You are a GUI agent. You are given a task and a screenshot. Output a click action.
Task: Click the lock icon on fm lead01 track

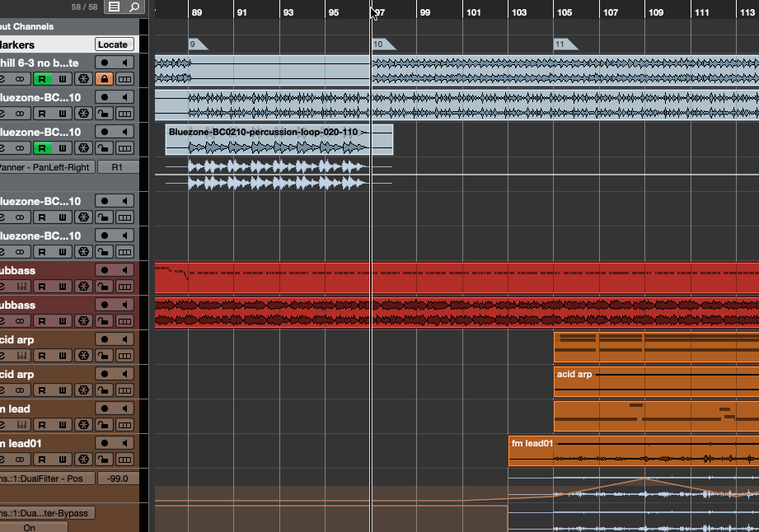pyautogui.click(x=105, y=460)
